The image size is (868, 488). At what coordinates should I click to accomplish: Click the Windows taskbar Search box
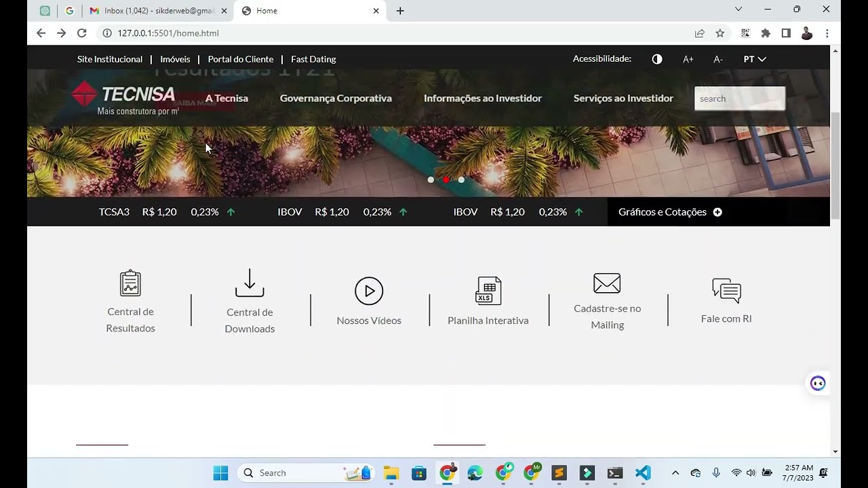305,473
